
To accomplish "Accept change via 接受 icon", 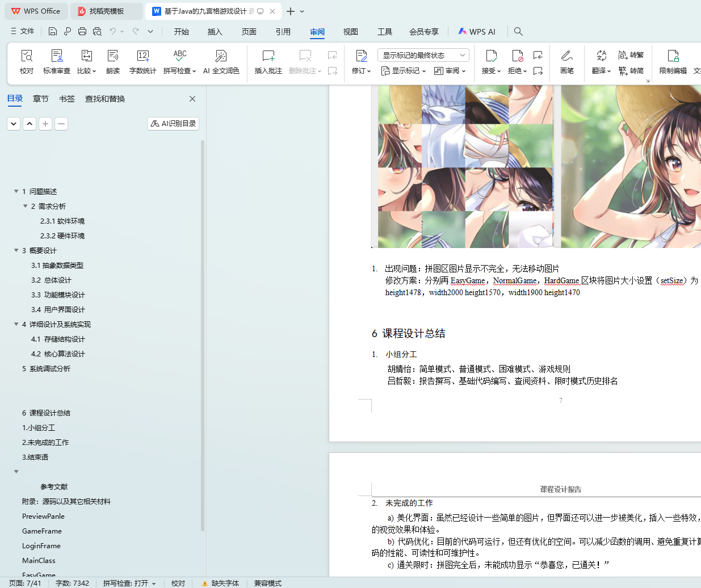I will [x=491, y=56].
